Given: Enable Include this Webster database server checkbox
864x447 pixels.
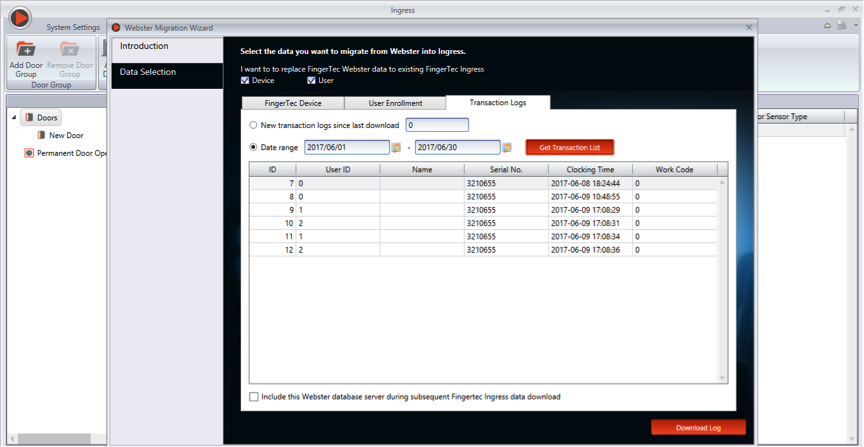Looking at the screenshot, I should tap(253, 396).
